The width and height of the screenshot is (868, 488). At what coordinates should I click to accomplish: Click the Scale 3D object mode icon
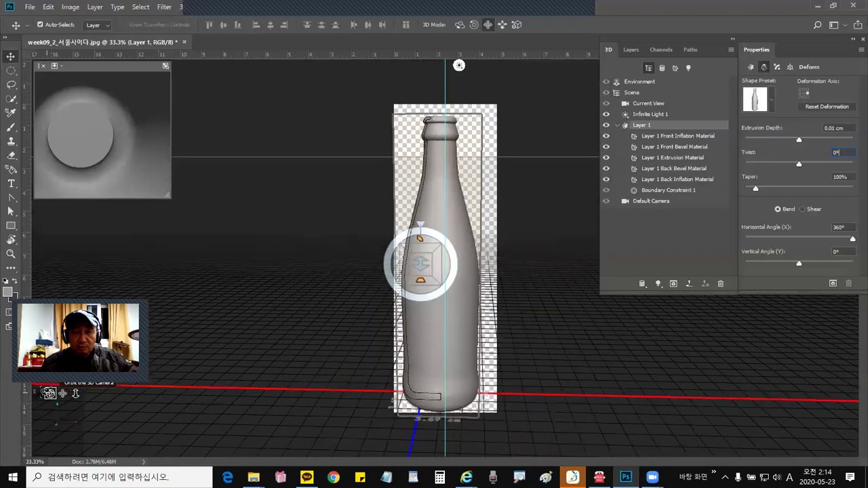click(x=516, y=25)
